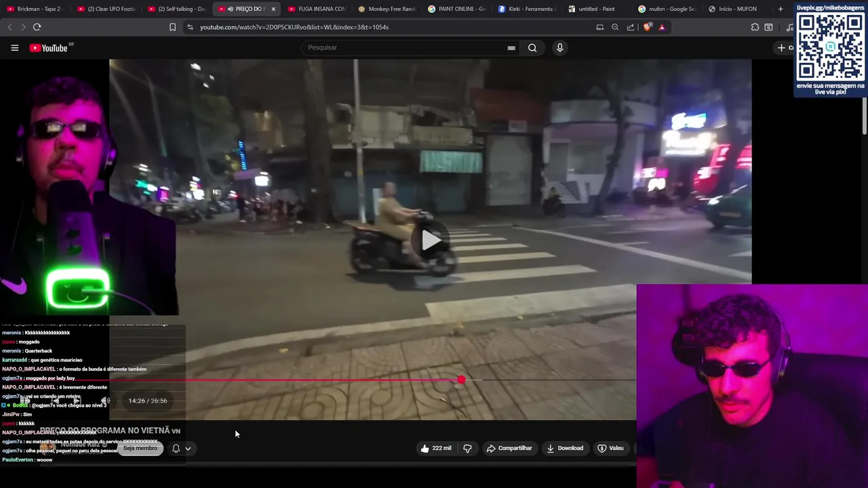Screen dimensions: 868x488
Task: Click chat message JimiPw : Sim
Action: 17,414
